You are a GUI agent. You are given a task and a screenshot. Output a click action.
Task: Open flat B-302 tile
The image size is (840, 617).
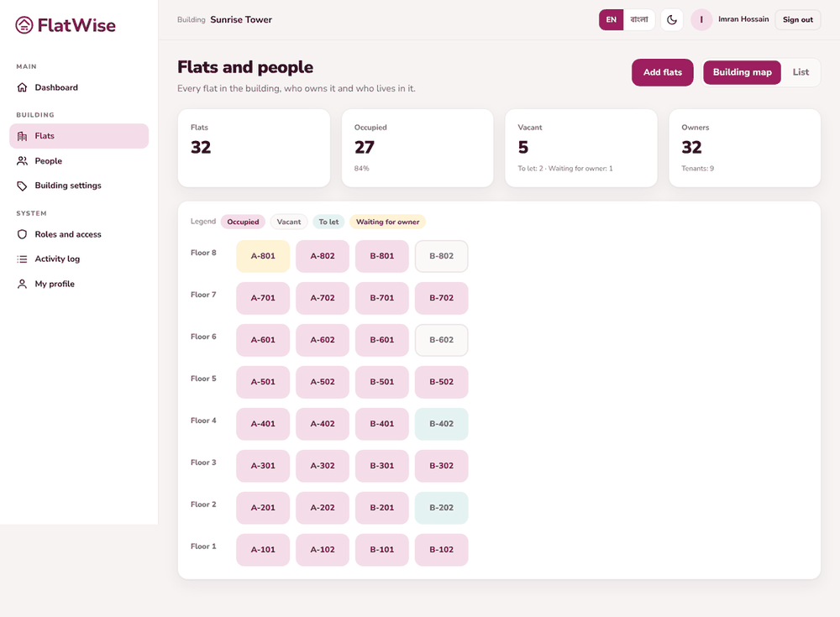[442, 466]
